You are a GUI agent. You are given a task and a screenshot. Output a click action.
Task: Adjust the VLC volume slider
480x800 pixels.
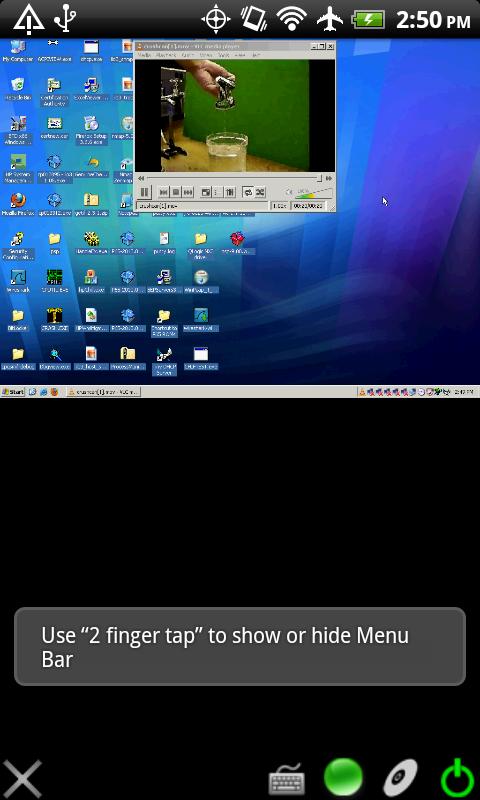tap(314, 193)
